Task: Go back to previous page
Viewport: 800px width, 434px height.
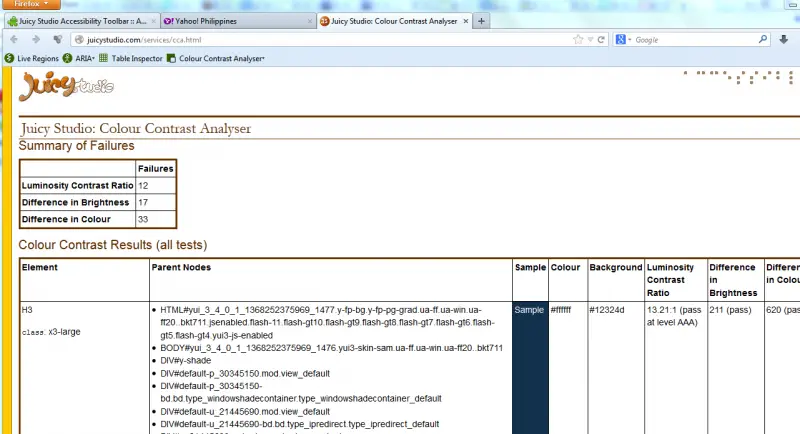Action: [14, 39]
